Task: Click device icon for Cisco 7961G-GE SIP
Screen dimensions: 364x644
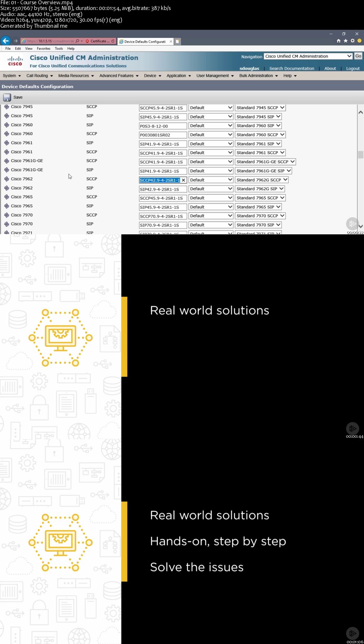Action: 6,170
